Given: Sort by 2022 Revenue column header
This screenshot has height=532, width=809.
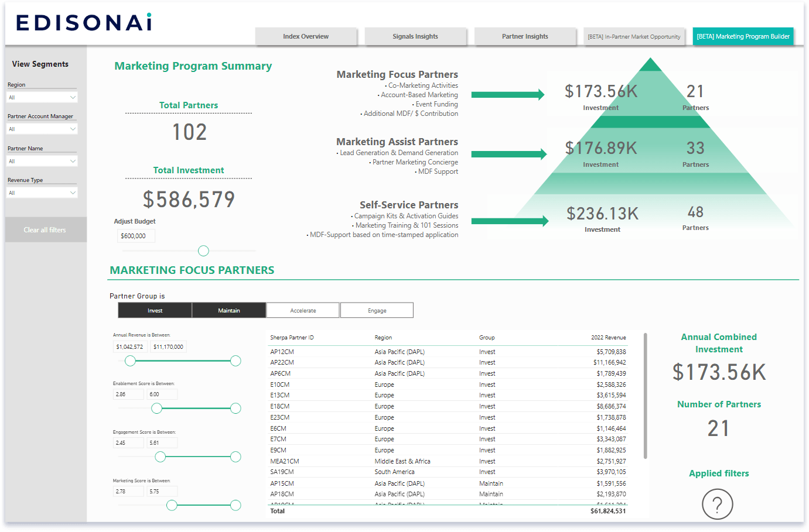Looking at the screenshot, I should 608,338.
